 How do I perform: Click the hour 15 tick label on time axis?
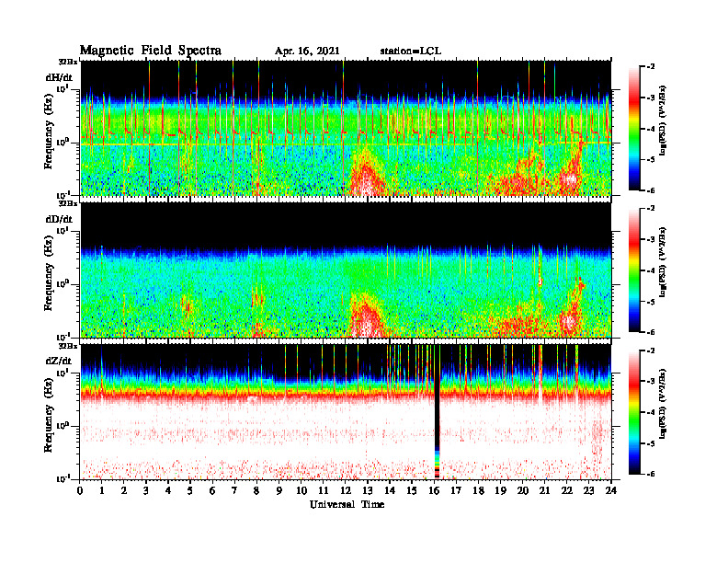(x=412, y=491)
